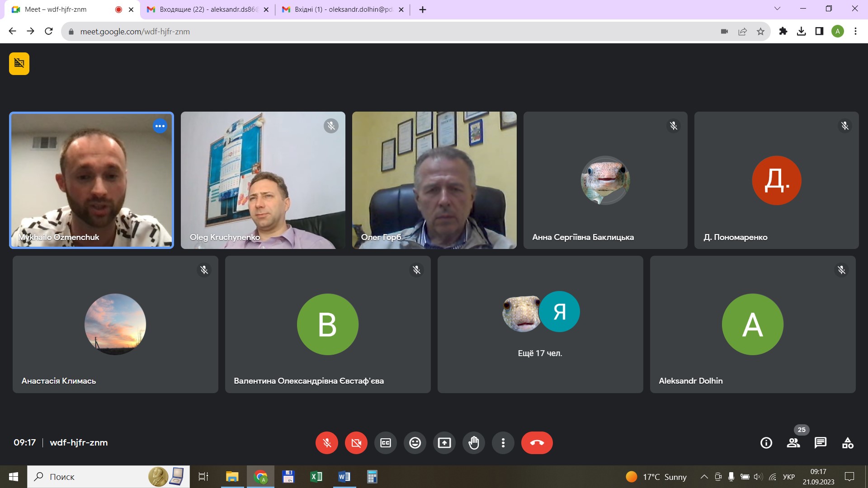Open weather widget 17°C Sunny
Image resolution: width=868 pixels, height=488 pixels.
656,477
